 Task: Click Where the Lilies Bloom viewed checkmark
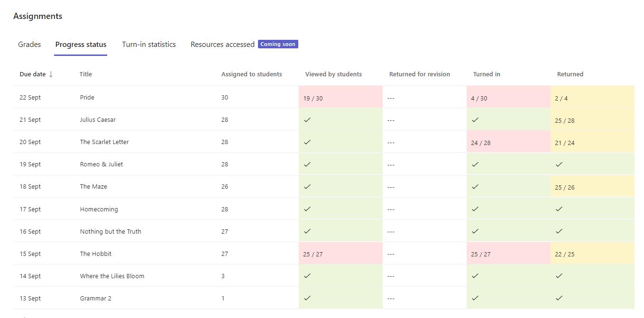[x=307, y=276]
